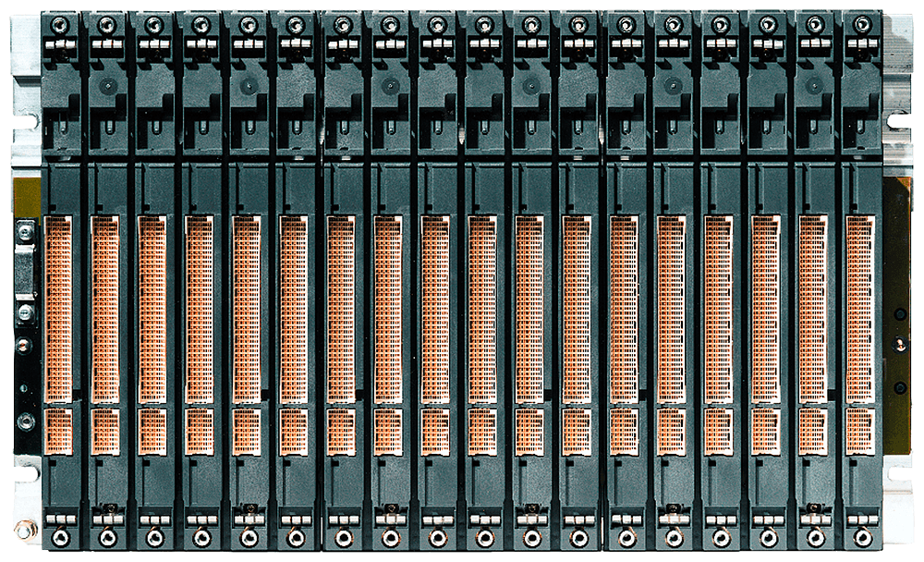Click the large connector in slot 2
Image resolution: width=924 pixels, height=562 pixels.
click(105, 310)
